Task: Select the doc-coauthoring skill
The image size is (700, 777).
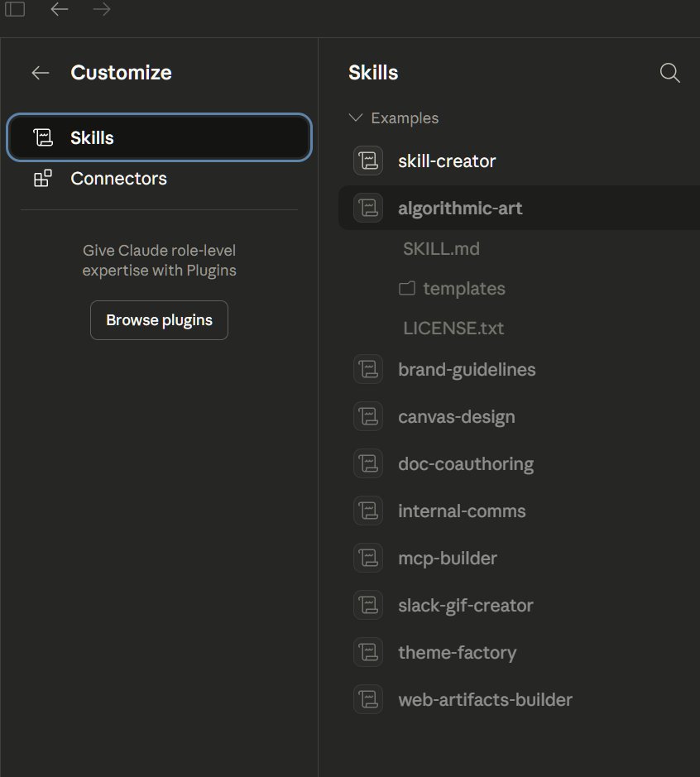Action: pos(465,463)
